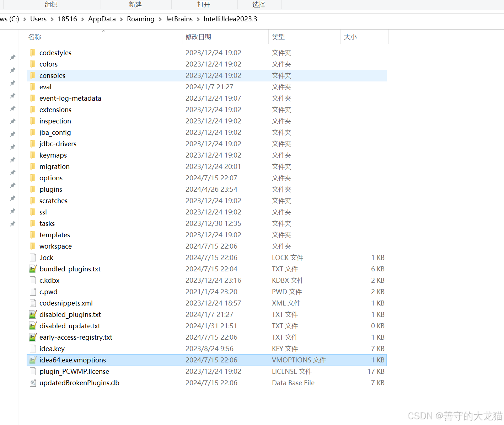Image resolution: width=504 pixels, height=425 pixels.
Task: Click the codestyles folder icon
Action: (x=33, y=53)
